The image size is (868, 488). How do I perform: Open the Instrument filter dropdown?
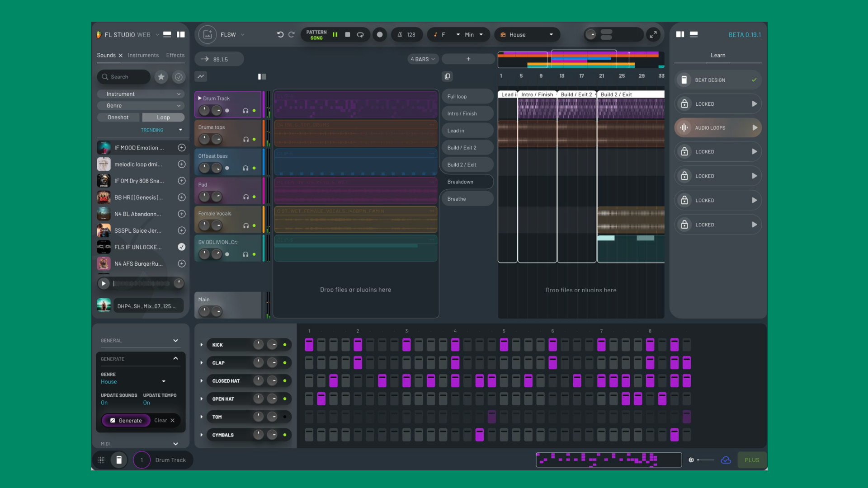click(141, 94)
